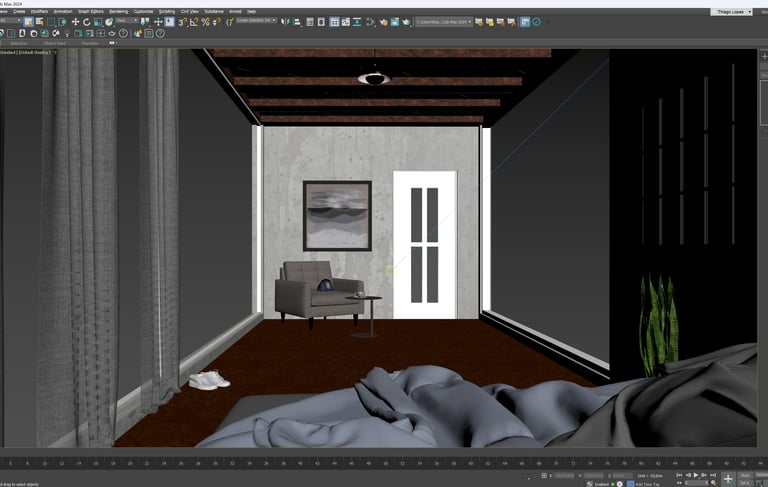Click Next Frame button
The height and width of the screenshot is (487, 768).
click(x=704, y=475)
